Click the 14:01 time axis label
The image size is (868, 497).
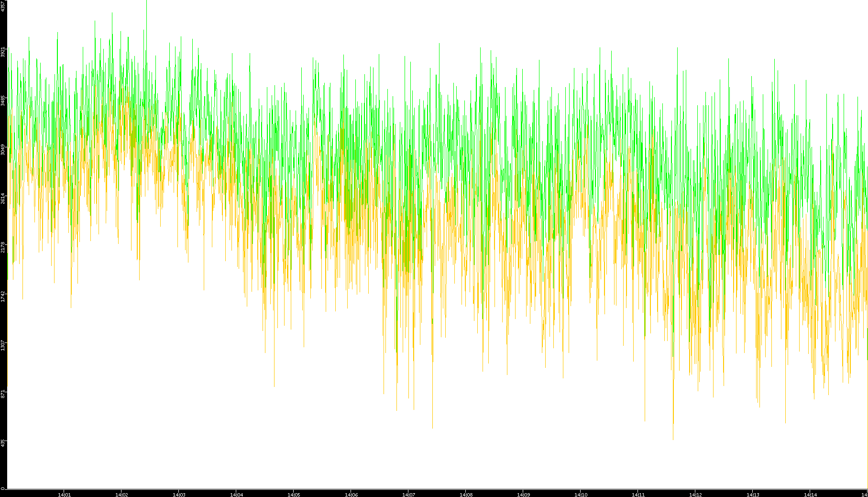[x=64, y=495]
